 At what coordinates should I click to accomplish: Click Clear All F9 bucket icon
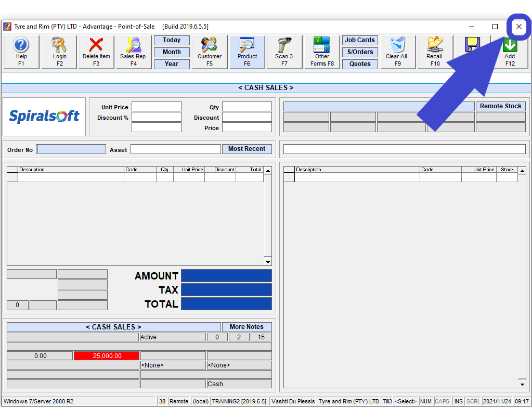pyautogui.click(x=398, y=52)
